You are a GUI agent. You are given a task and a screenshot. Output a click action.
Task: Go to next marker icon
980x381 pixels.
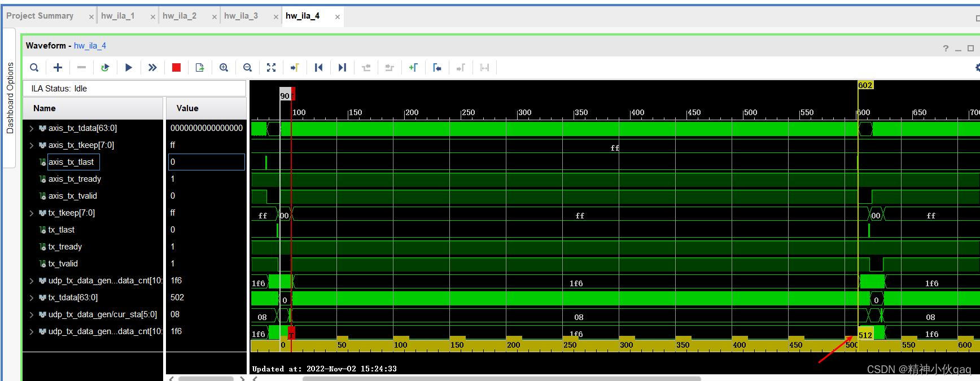click(x=461, y=68)
